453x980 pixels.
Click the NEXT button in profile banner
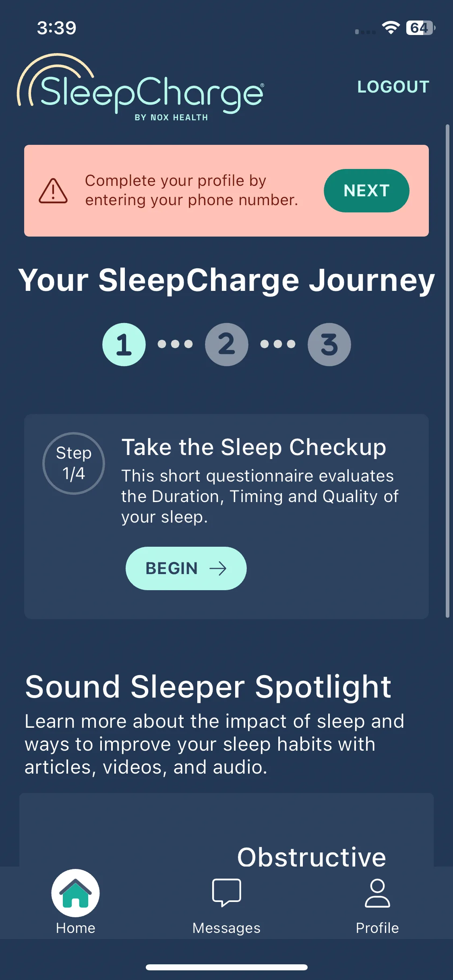(366, 191)
